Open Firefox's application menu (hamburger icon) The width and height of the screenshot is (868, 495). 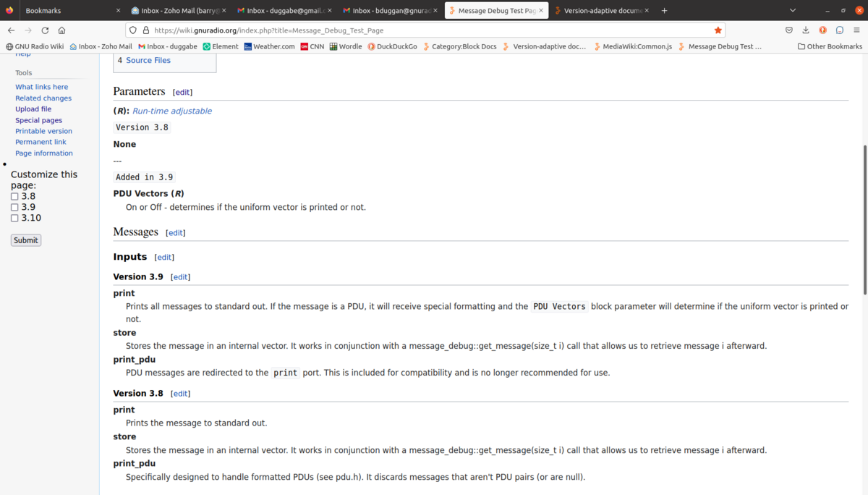tap(856, 30)
